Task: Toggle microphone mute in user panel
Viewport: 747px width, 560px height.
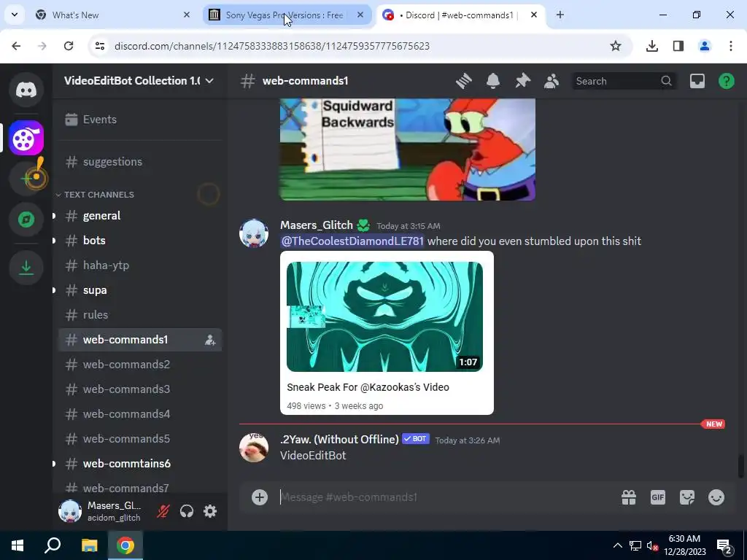Action: pyautogui.click(x=163, y=511)
